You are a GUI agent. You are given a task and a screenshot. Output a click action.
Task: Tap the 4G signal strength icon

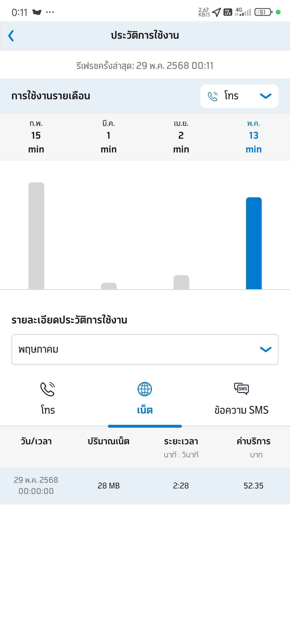click(243, 12)
